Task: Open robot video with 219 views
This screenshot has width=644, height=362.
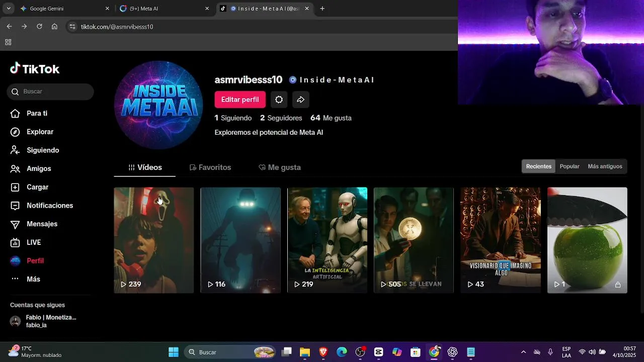Action: (327, 240)
